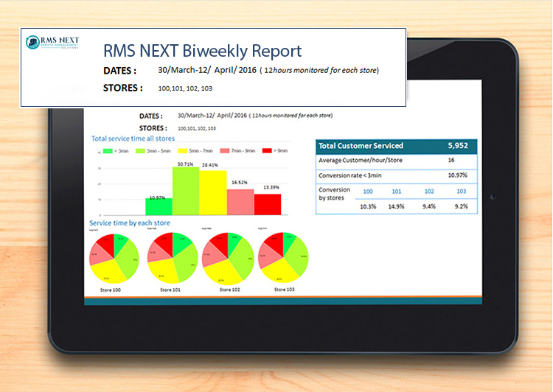Viewport: 553px width, 392px height.
Task: Click the 'Average Customer/hour/Store' row label
Action: [x=361, y=161]
